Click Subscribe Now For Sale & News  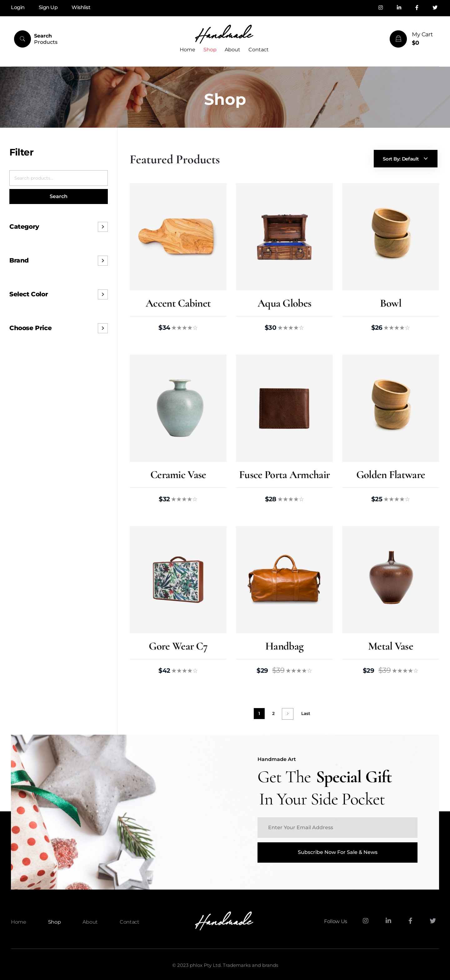tap(337, 852)
